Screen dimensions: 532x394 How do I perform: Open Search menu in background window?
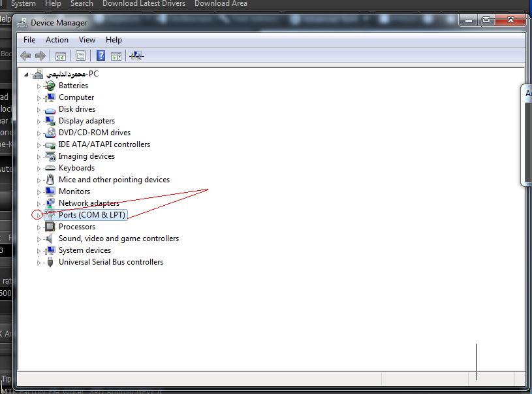82,3
